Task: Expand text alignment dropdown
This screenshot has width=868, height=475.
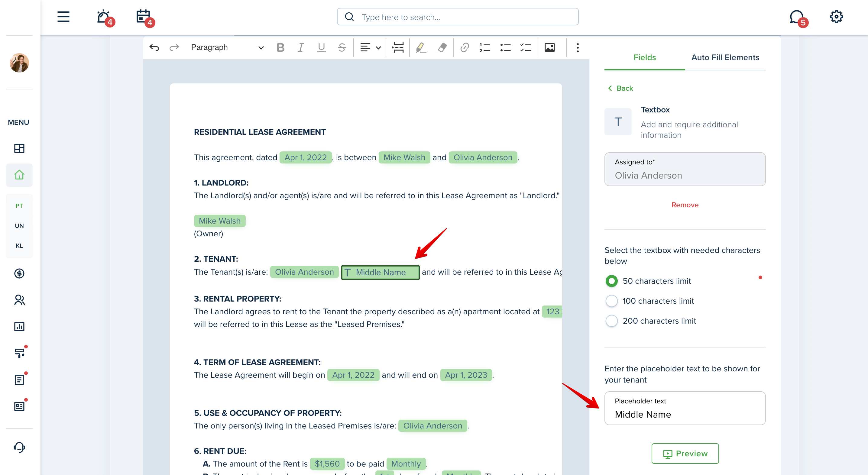Action: [378, 47]
